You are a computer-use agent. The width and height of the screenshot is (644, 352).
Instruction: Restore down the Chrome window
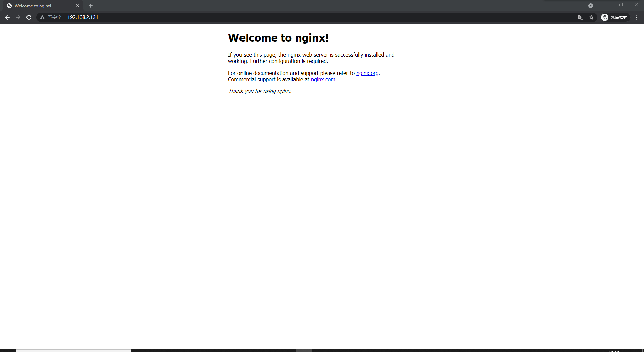pos(621,5)
